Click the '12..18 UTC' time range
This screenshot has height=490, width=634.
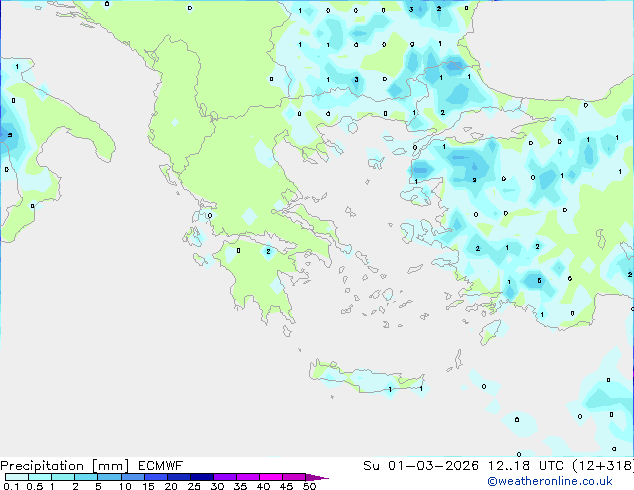(526, 466)
